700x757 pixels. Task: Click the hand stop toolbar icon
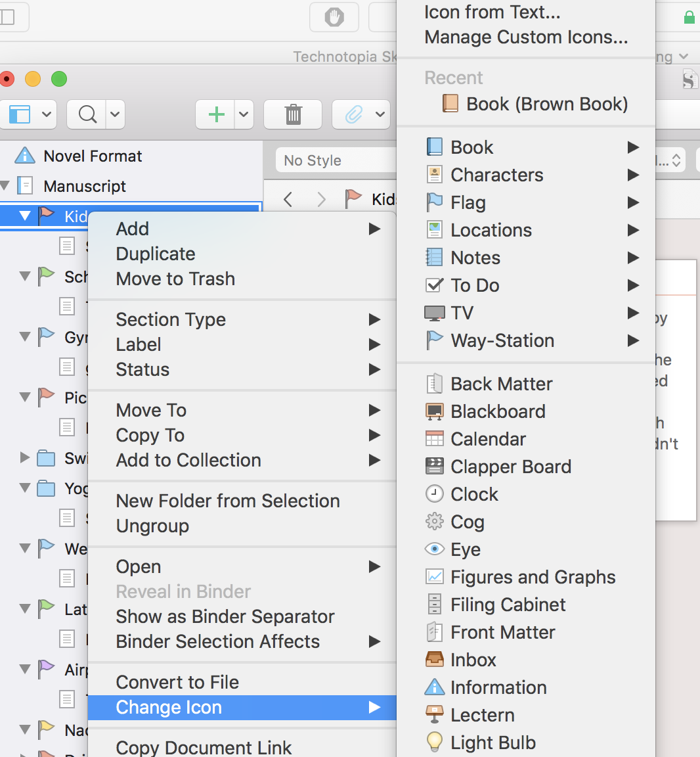(334, 17)
